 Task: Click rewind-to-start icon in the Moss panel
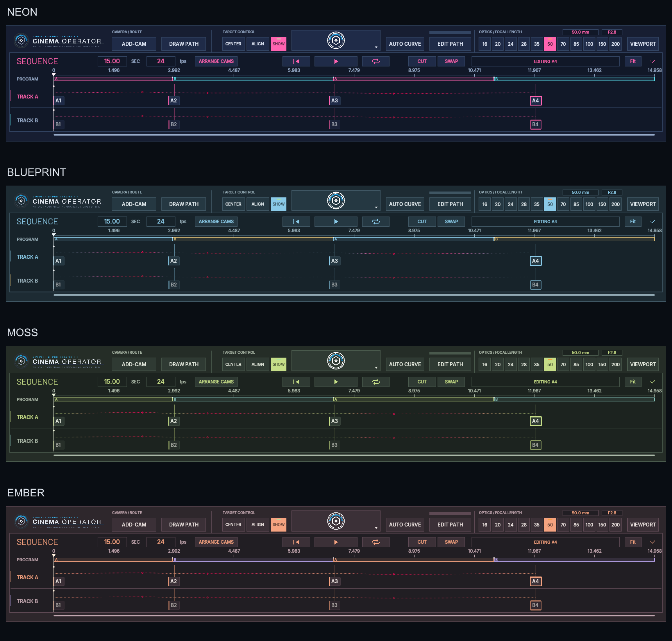[x=296, y=382]
